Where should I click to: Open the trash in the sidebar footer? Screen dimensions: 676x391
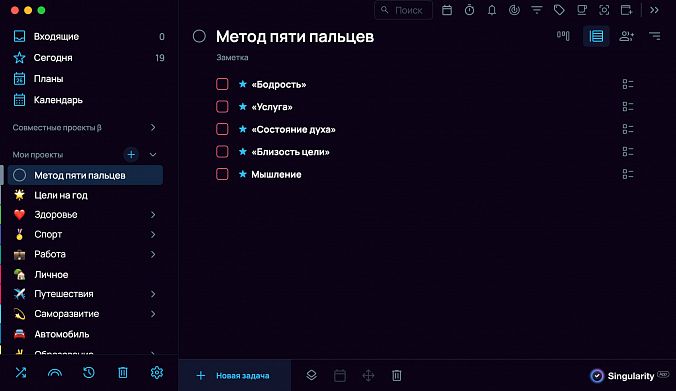[x=123, y=372]
